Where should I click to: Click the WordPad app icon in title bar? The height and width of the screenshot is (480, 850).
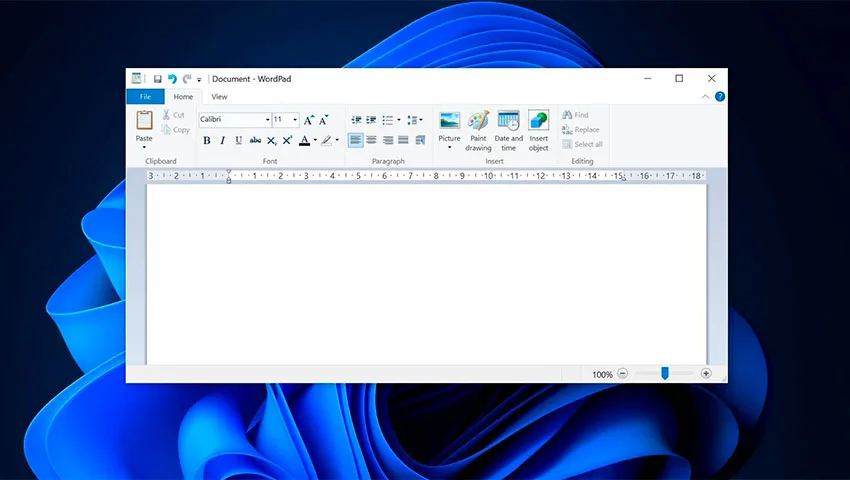point(136,79)
